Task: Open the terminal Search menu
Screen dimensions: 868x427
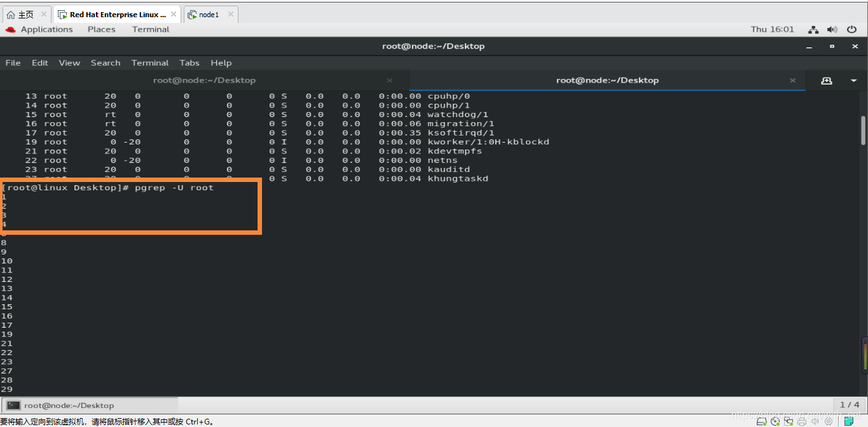Action: [106, 63]
